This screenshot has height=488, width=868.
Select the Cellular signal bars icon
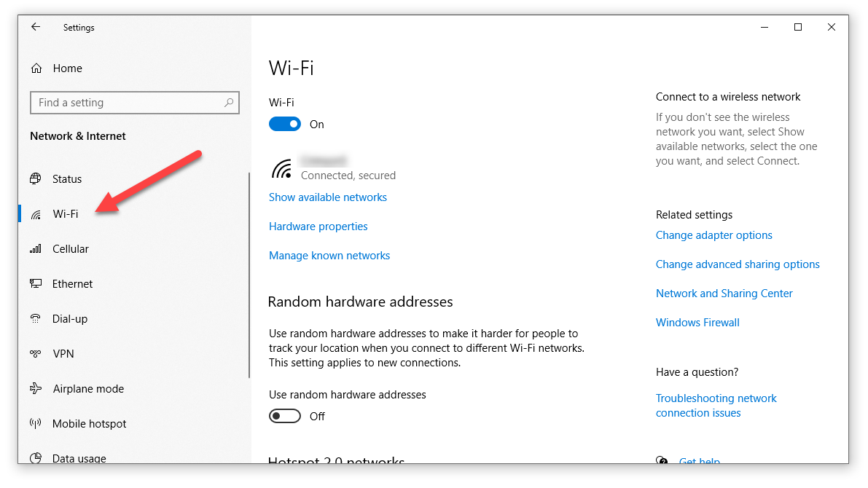coord(36,249)
